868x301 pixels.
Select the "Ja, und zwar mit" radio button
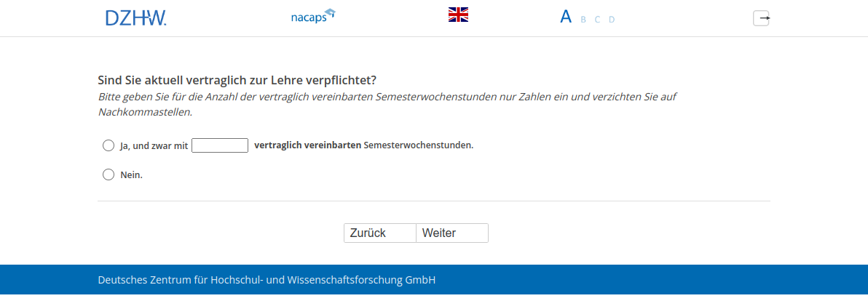click(x=108, y=145)
